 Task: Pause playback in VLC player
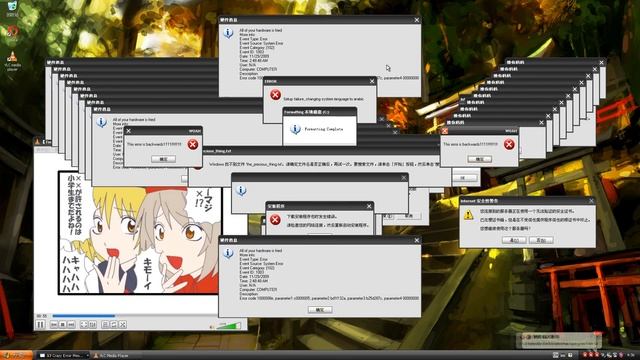(40, 325)
